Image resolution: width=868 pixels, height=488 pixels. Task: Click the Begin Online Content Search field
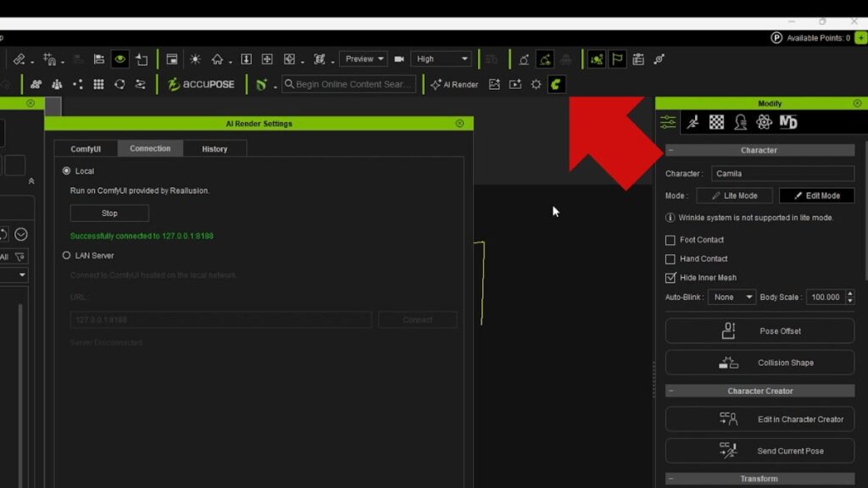[348, 84]
